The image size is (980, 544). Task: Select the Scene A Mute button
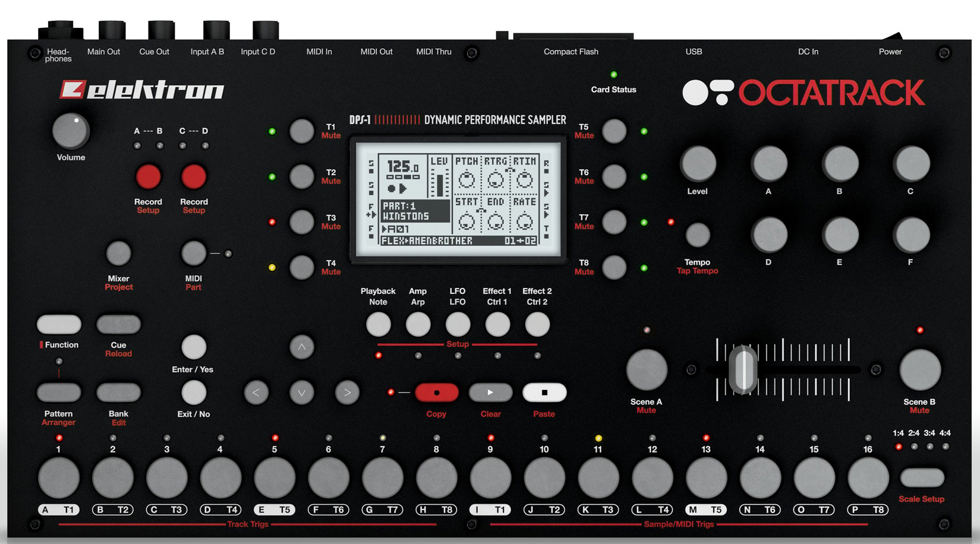[647, 370]
